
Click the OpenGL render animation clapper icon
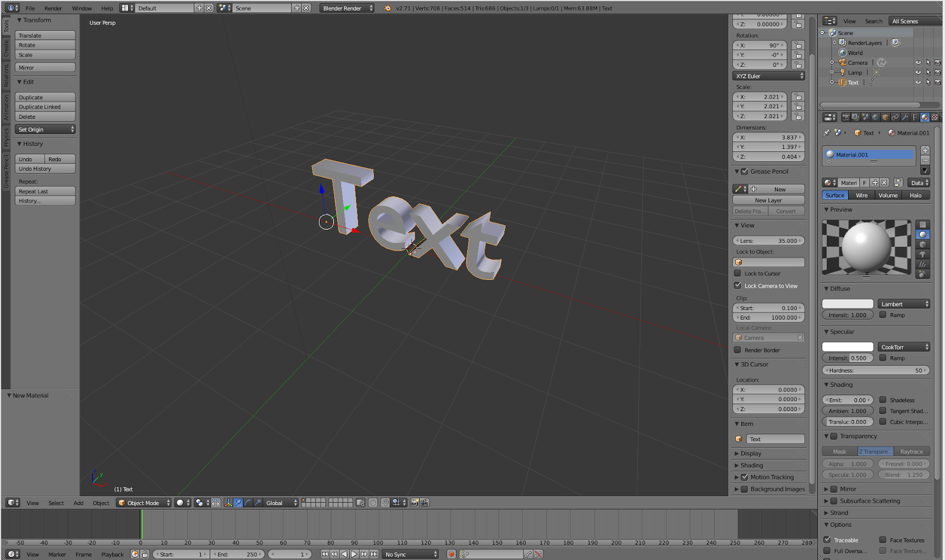(425, 503)
